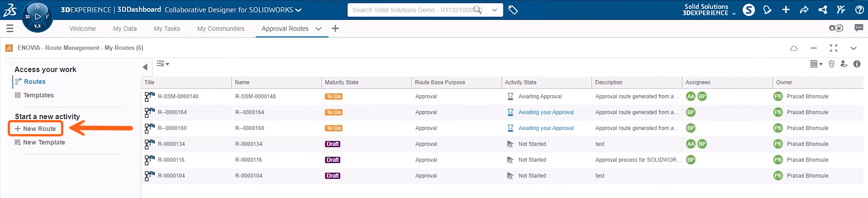Open the hamburger menu icon
868x198 pixels.
click(x=10, y=29)
